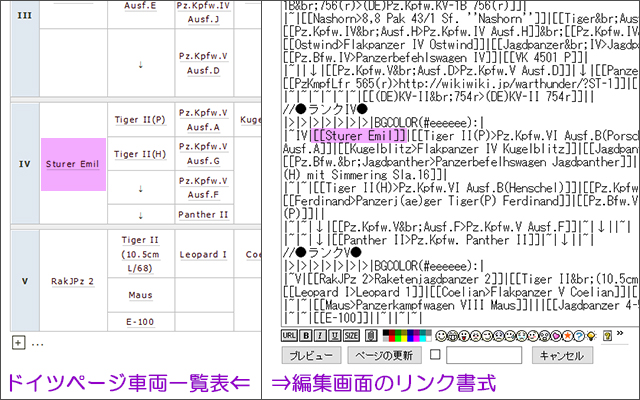640x400 pixels.
Task: Click the [[E-100]] line in editor
Action: (353, 318)
